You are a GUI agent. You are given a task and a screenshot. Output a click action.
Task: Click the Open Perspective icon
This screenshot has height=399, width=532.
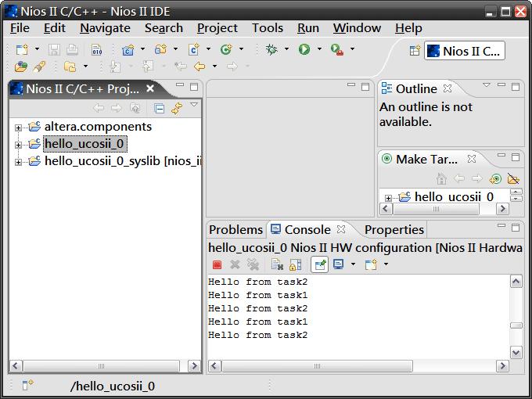pyautogui.click(x=415, y=51)
